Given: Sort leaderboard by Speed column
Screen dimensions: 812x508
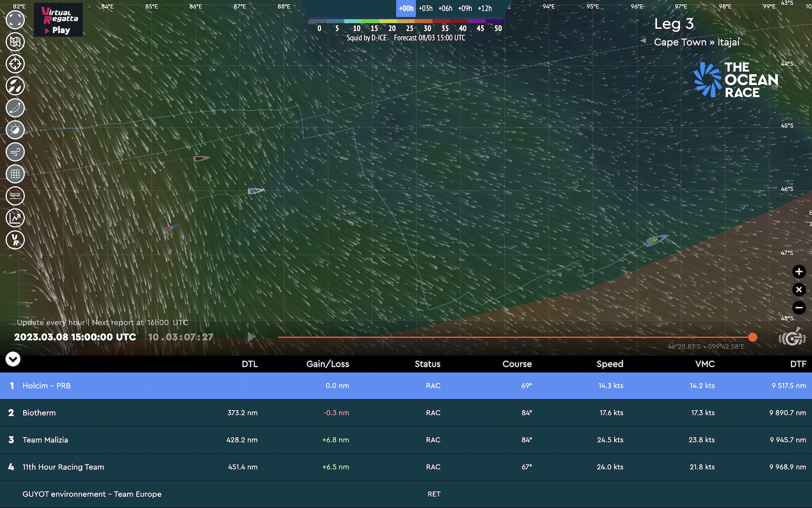Looking at the screenshot, I should coord(610,364).
